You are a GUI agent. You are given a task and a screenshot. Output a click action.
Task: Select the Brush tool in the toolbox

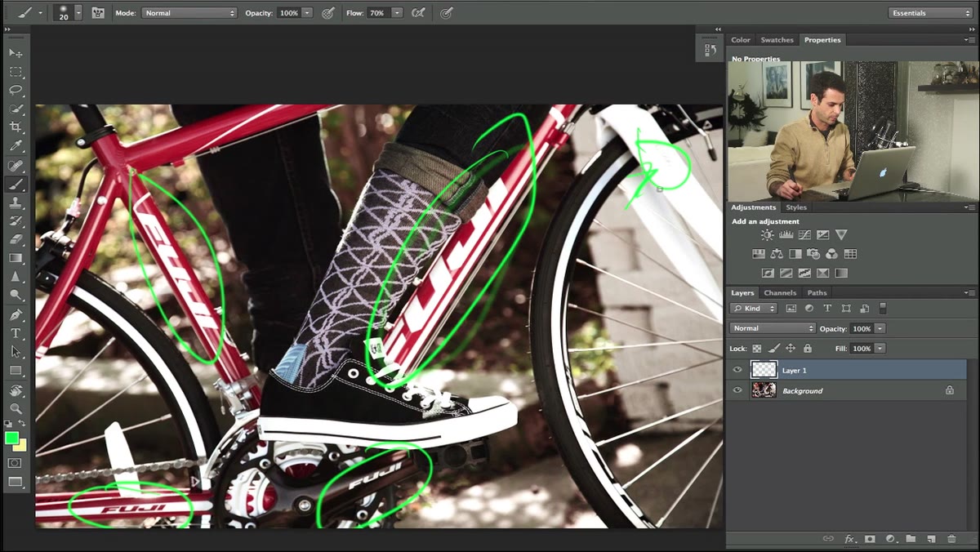16,185
